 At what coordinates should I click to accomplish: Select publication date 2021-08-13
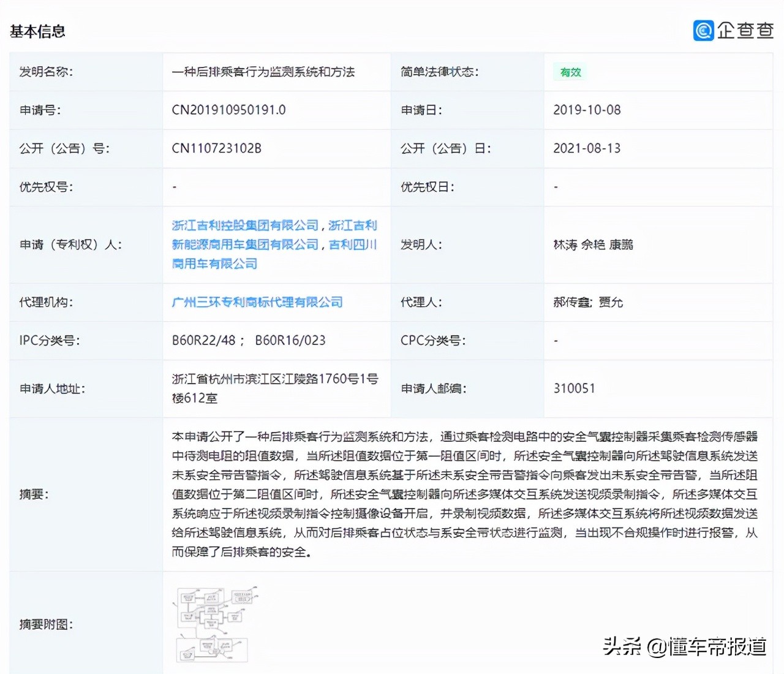coord(587,148)
